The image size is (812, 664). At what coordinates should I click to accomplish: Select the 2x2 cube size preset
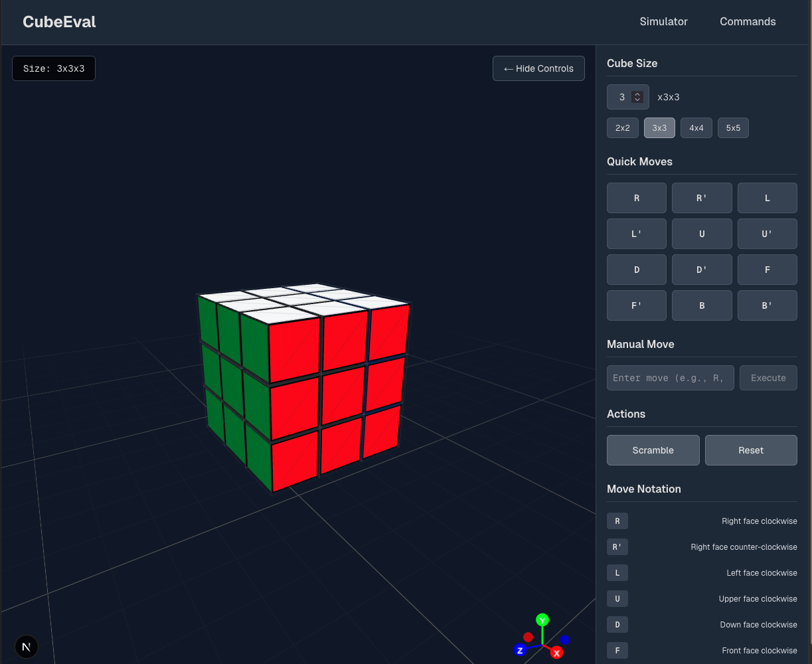click(623, 127)
